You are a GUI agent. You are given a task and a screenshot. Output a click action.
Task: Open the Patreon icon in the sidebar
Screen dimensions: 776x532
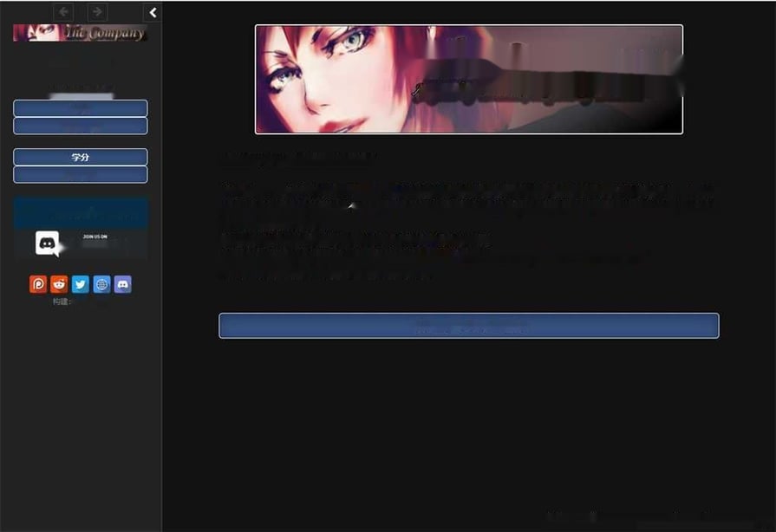tap(37, 284)
